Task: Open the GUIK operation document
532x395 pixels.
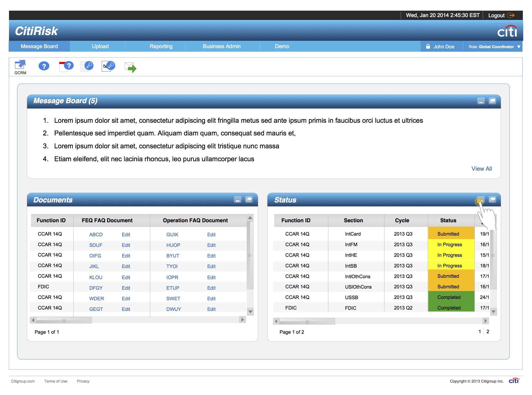Action: tap(172, 234)
